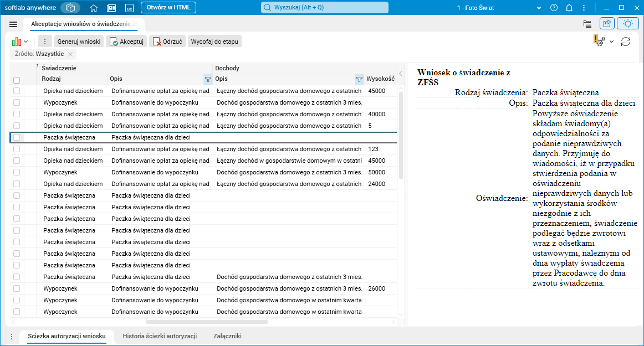The height and width of the screenshot is (346, 644).
Task: Click the search magnifier icon
Action: tap(267, 7)
